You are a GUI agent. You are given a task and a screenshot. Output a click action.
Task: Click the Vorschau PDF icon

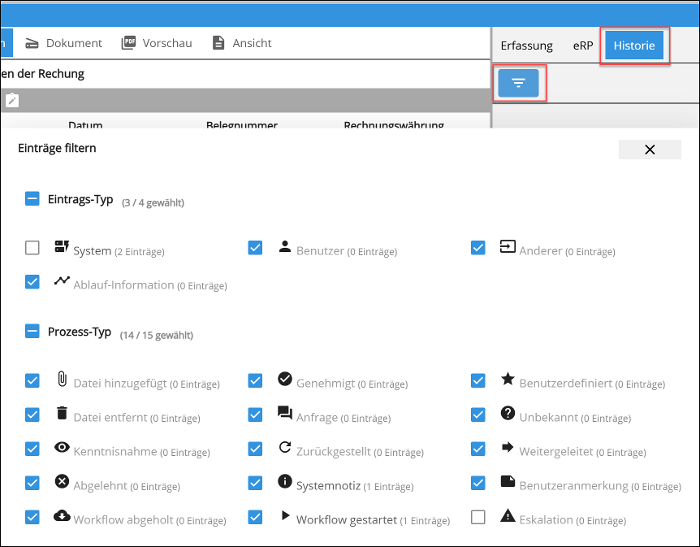tap(129, 43)
